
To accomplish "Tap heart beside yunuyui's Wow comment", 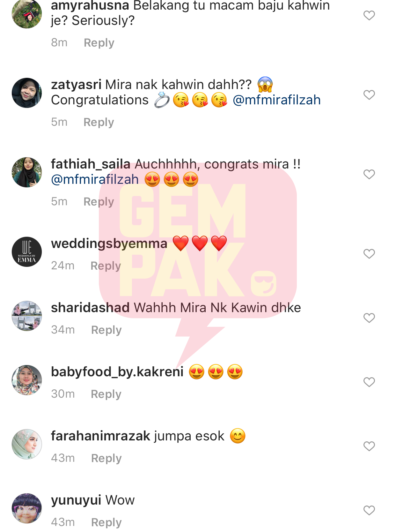I will click(x=369, y=510).
